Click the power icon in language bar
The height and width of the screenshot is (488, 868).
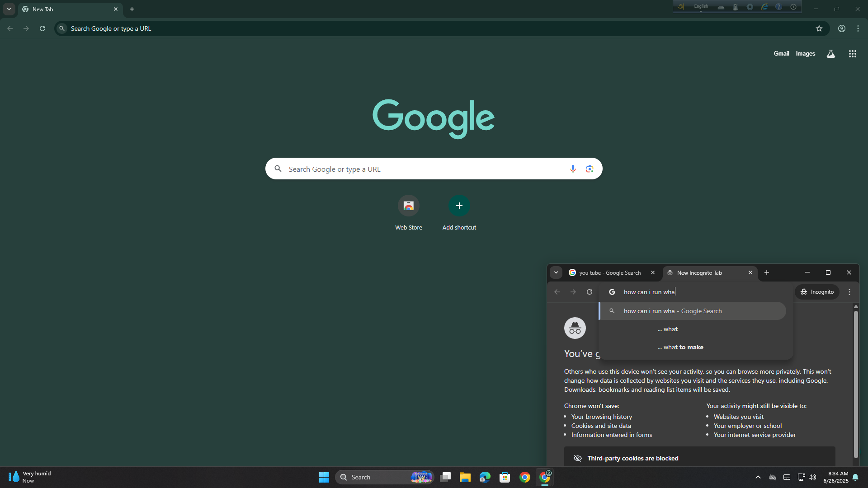pos(793,7)
